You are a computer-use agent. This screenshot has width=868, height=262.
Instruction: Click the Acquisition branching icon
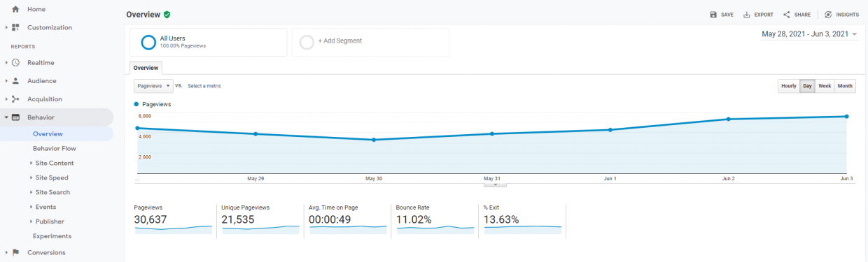coord(15,99)
